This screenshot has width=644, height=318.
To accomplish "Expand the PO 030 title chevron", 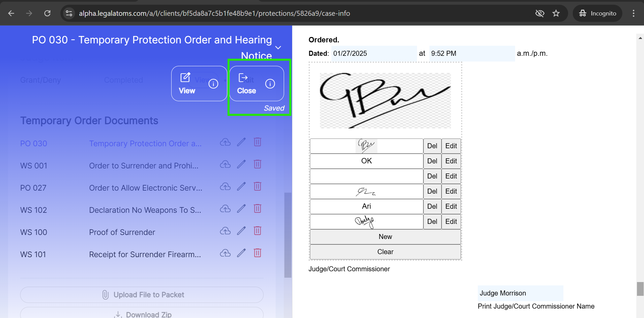I will 278,47.
